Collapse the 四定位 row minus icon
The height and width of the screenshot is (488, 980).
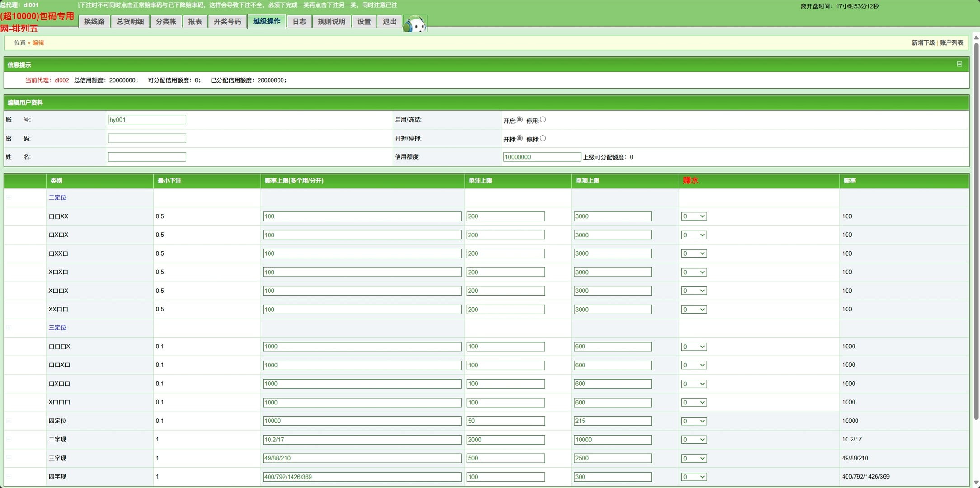click(x=9, y=421)
